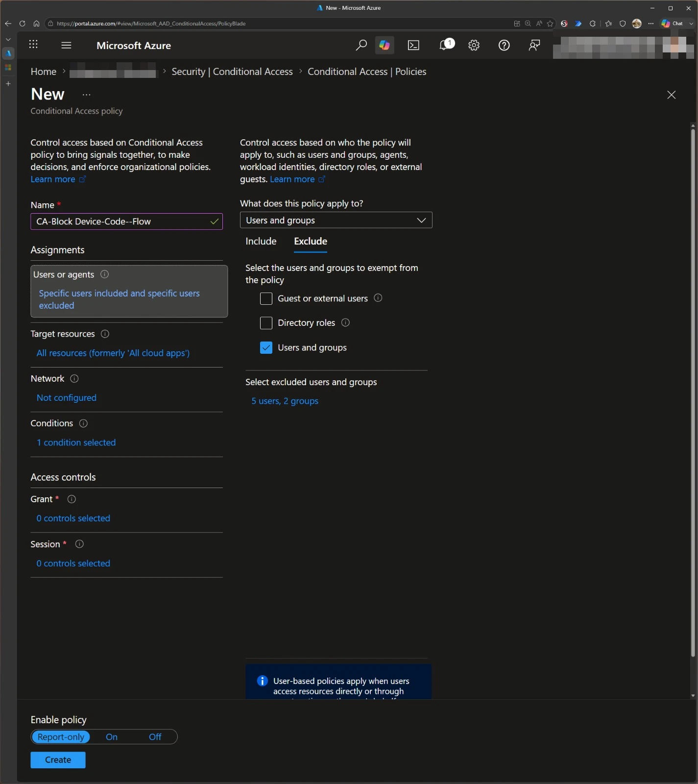This screenshot has height=784, width=698.
Task: Show info for Guest or external users
Action: pyautogui.click(x=378, y=298)
